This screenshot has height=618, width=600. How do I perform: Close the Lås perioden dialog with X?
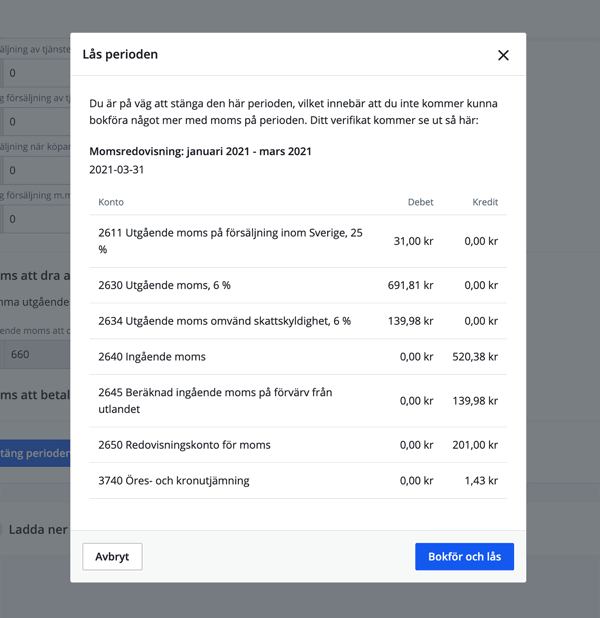click(503, 55)
